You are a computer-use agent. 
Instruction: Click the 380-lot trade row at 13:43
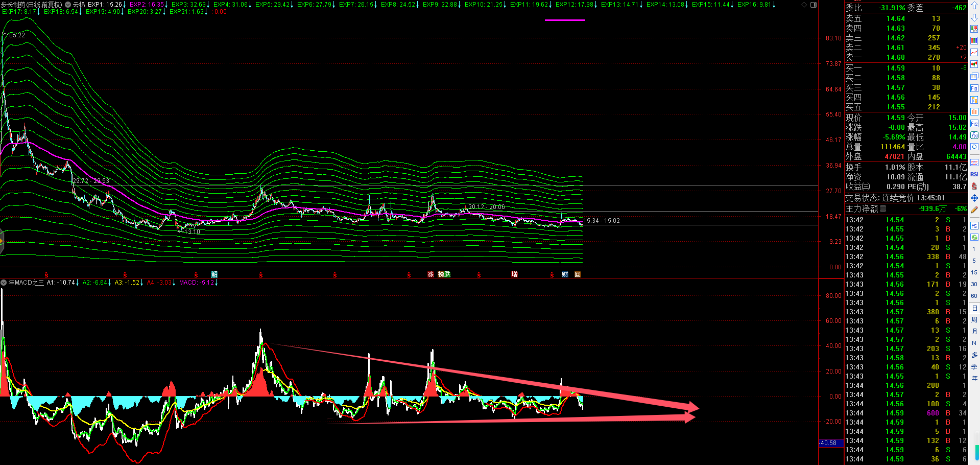(x=906, y=312)
